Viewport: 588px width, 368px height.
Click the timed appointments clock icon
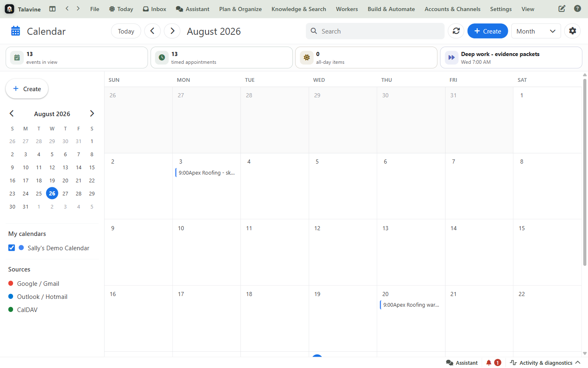162,58
